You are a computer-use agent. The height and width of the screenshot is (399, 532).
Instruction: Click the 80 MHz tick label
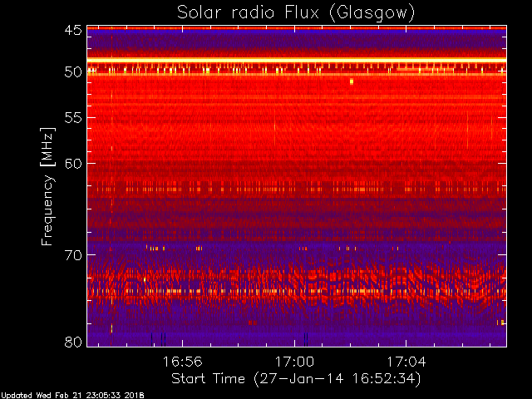click(73, 342)
